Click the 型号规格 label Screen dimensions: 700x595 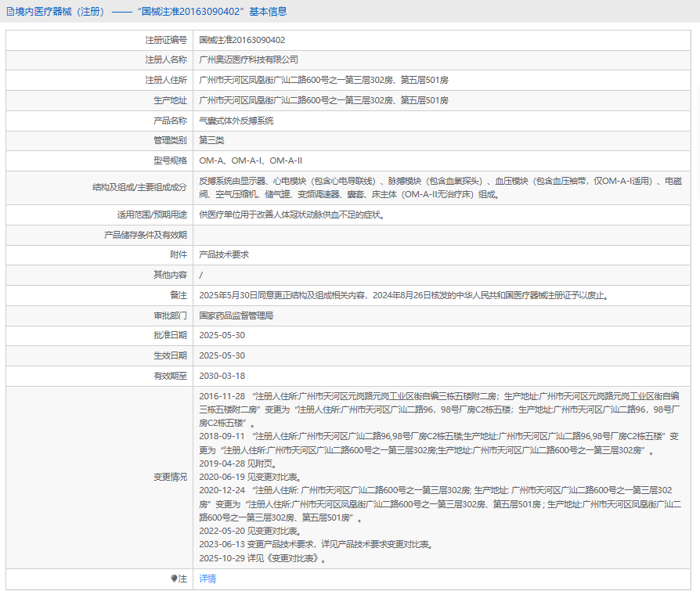(x=170, y=160)
